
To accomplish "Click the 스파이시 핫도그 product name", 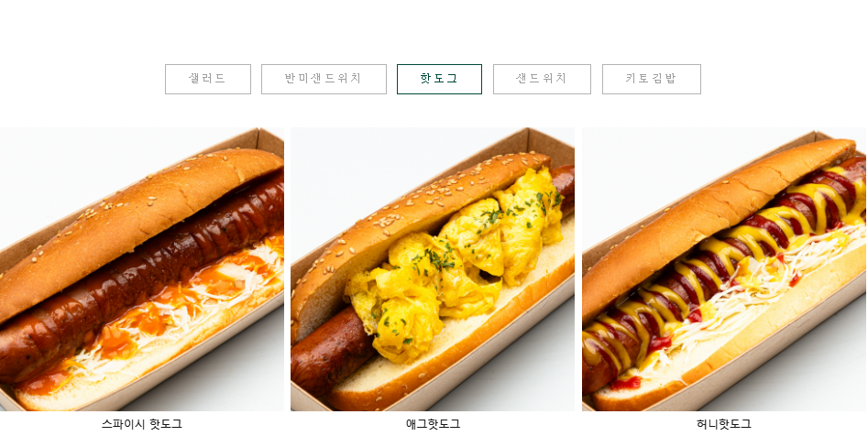I will (142, 424).
